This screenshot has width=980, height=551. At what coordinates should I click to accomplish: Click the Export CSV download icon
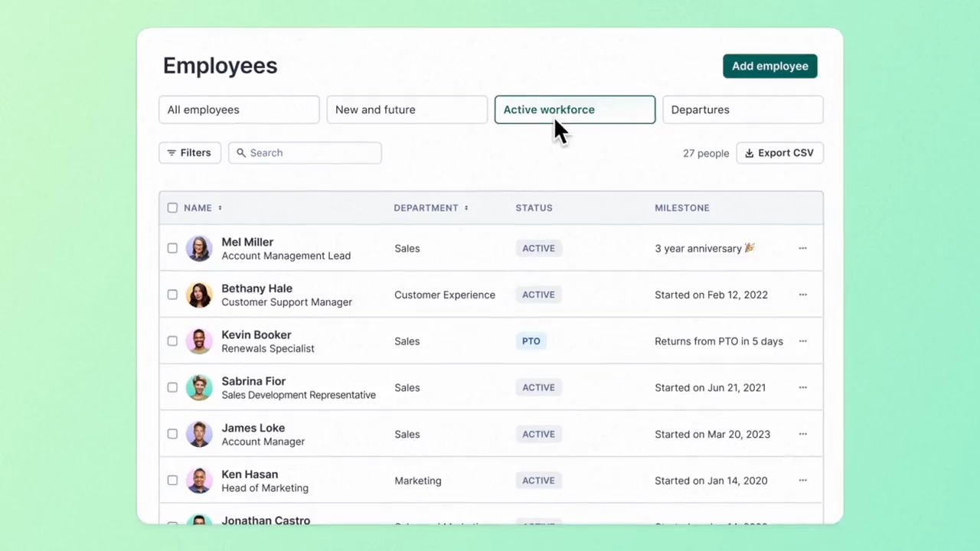pos(749,152)
